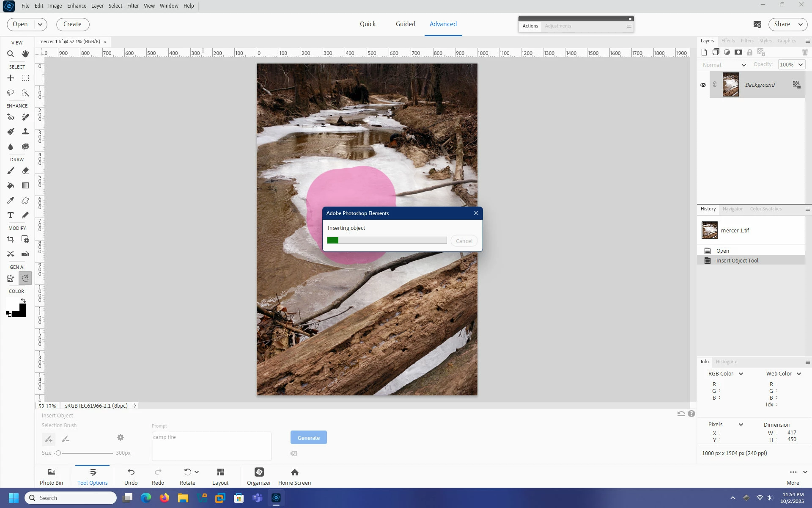Select the Clone Stamp tool
The height and width of the screenshot is (508, 812).
(25, 132)
